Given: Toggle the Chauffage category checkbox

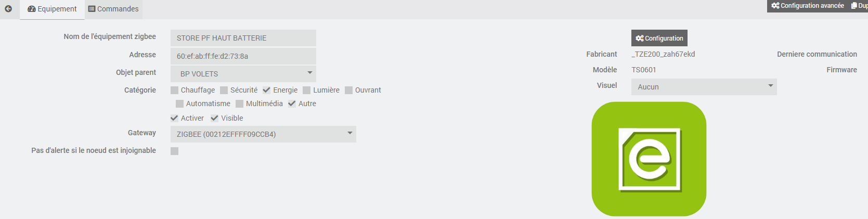Looking at the screenshot, I should (x=175, y=90).
